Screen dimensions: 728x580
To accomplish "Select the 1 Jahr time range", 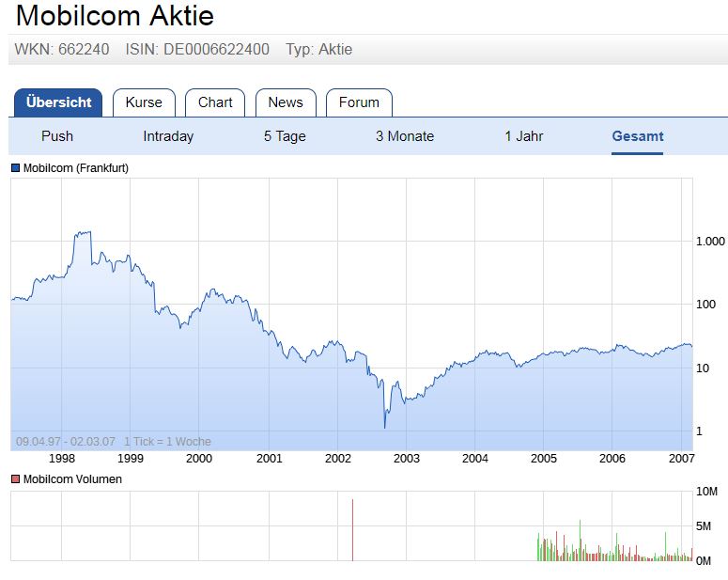I will 524,136.
